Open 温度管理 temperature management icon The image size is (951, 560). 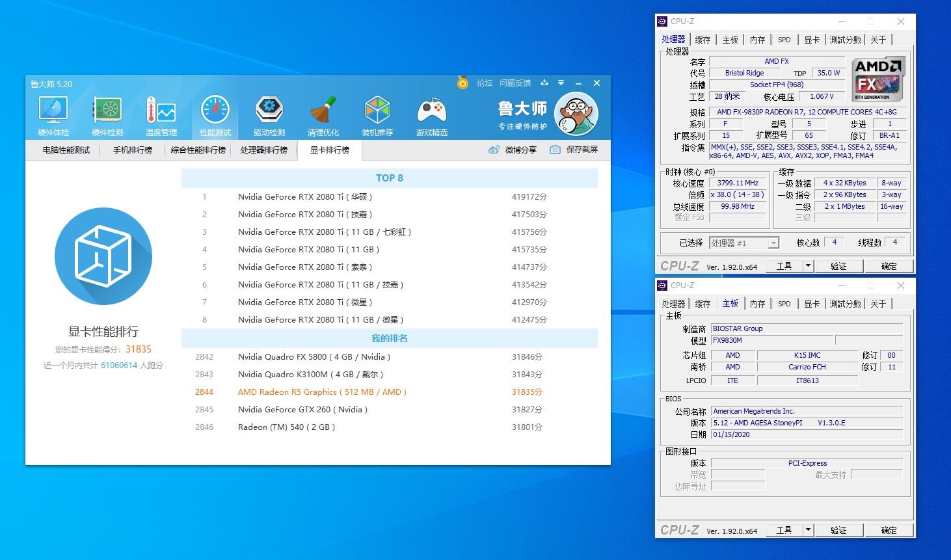tap(161, 116)
